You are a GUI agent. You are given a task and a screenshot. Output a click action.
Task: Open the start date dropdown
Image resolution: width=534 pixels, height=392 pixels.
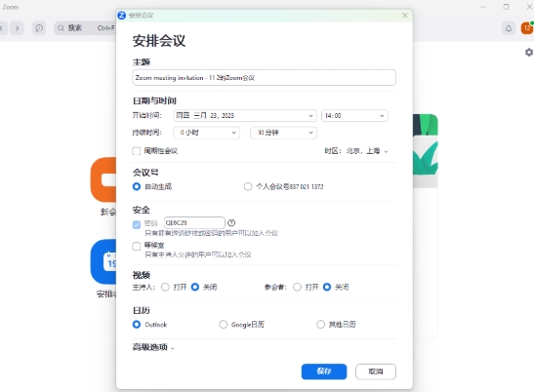tap(245, 116)
